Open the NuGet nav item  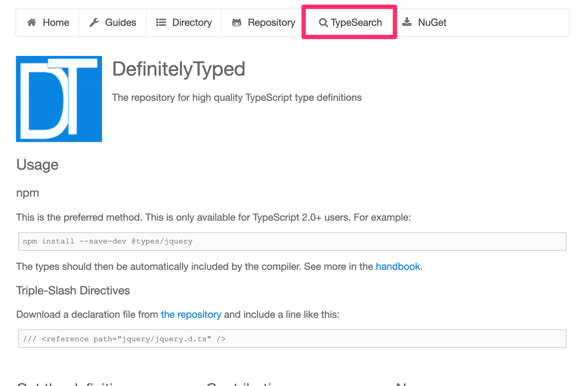(x=424, y=23)
